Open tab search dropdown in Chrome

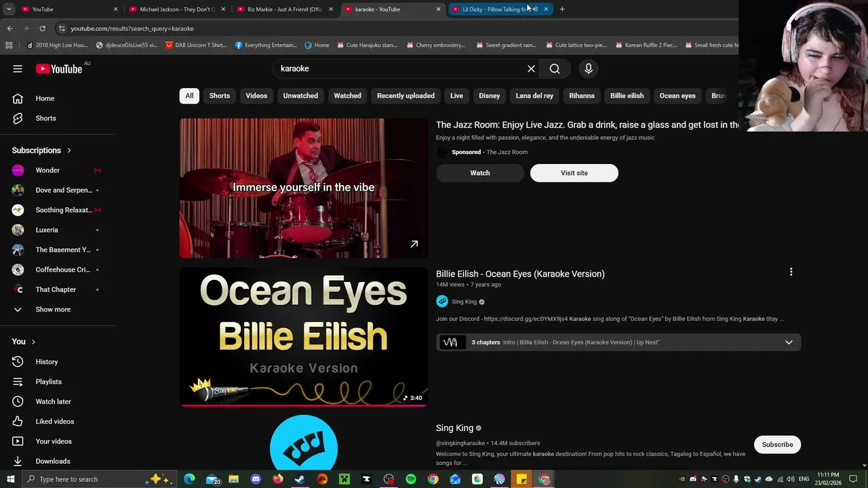pos(9,9)
